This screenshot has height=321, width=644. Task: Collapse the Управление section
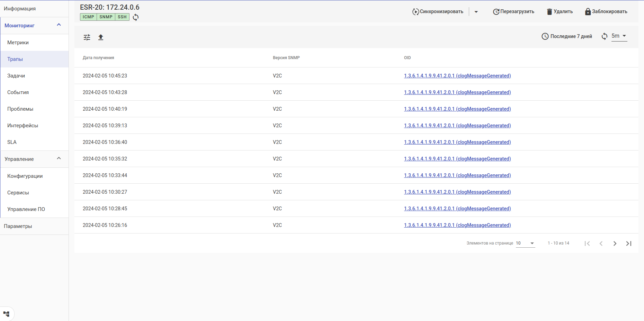pos(59,158)
